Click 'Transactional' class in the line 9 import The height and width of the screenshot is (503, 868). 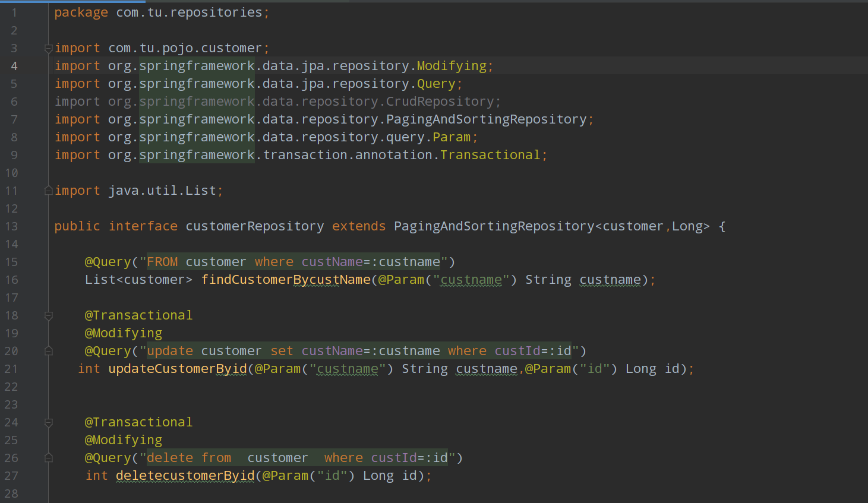pos(490,155)
